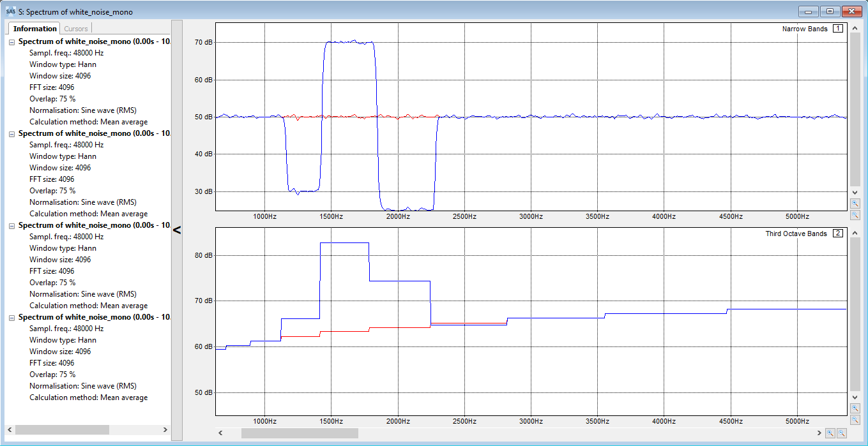Image resolution: width=868 pixels, height=446 pixels.
Task: Collapse the sidebar using the left arrow
Action: pos(177,230)
